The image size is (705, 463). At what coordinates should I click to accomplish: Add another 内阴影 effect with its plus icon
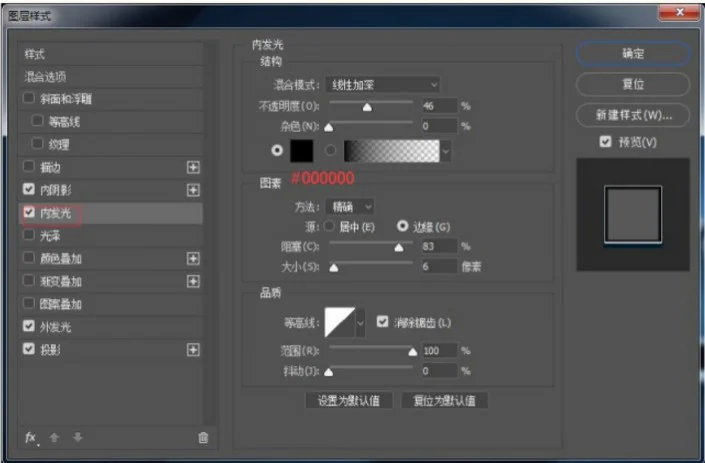193,191
